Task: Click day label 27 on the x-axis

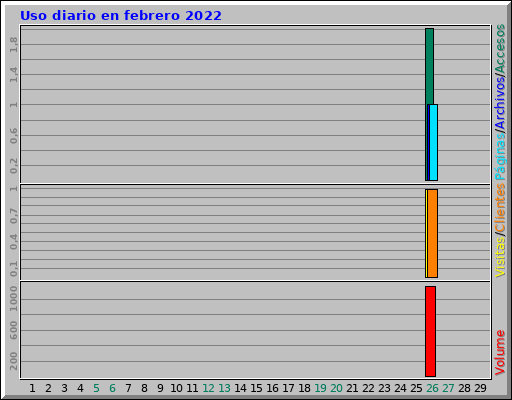Action: pos(448,388)
